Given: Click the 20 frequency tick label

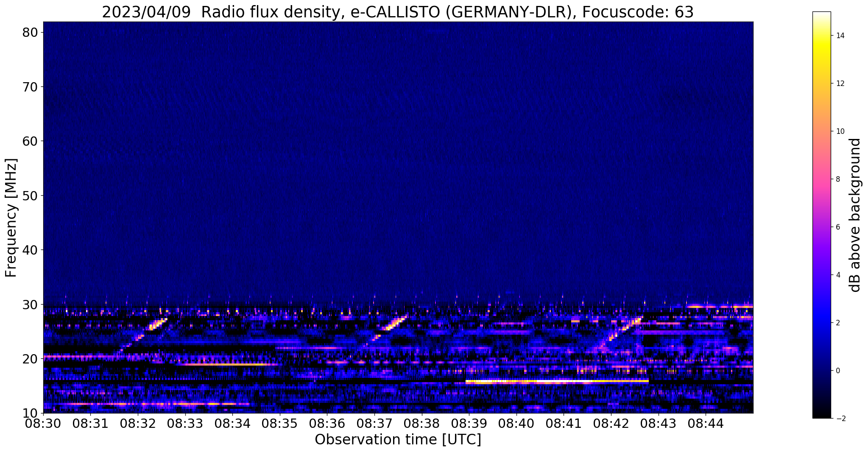Looking at the screenshot, I should point(31,359).
